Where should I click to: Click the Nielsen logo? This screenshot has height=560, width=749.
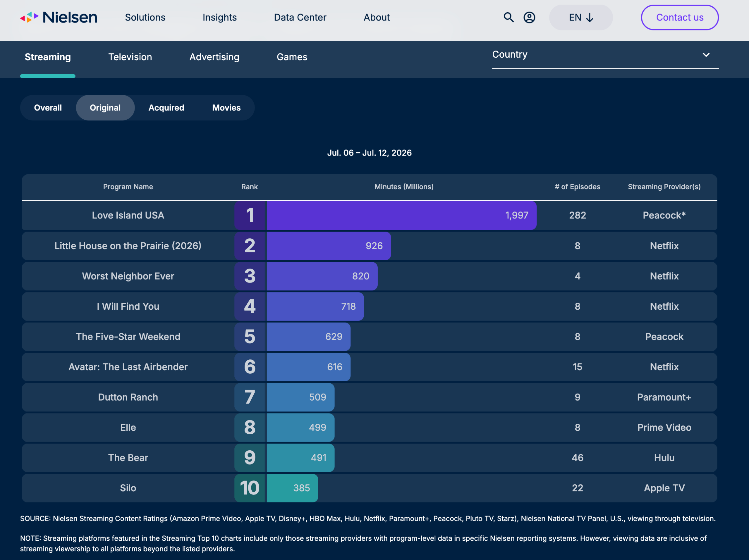(59, 17)
